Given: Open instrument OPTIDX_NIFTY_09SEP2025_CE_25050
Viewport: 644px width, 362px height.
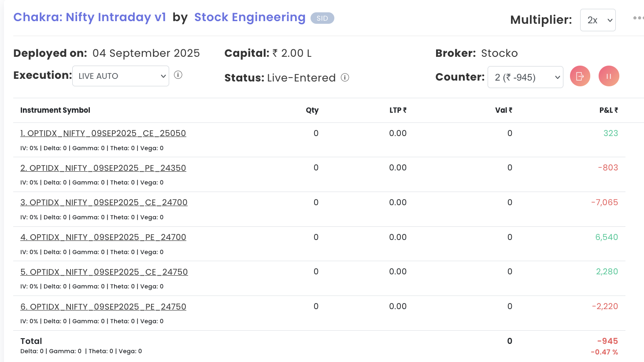Looking at the screenshot, I should click(103, 133).
